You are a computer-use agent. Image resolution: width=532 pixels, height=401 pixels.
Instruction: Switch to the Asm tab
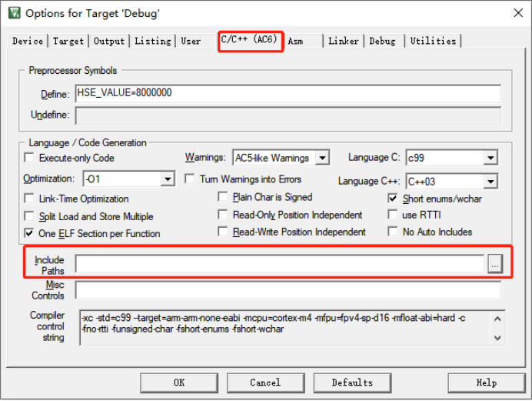(295, 41)
